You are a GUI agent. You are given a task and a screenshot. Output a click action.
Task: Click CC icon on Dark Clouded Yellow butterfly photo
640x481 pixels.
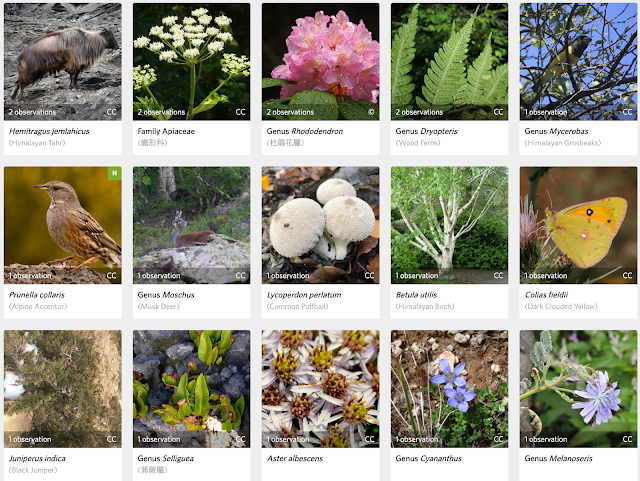(627, 276)
